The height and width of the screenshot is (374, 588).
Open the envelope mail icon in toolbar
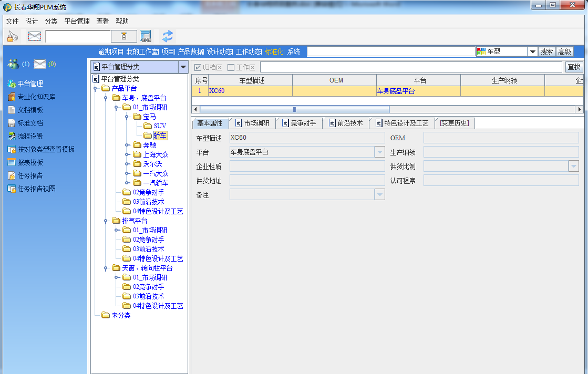coord(35,36)
